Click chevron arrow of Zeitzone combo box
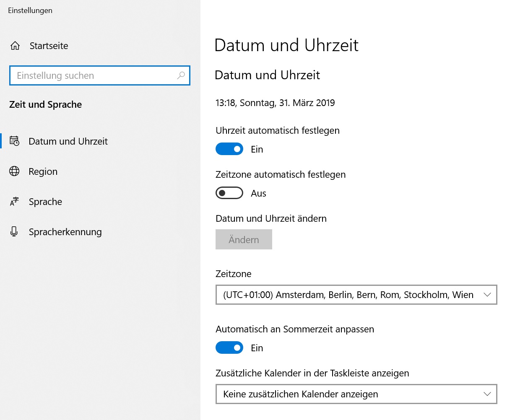Viewport: 515px width, 420px height. (487, 295)
